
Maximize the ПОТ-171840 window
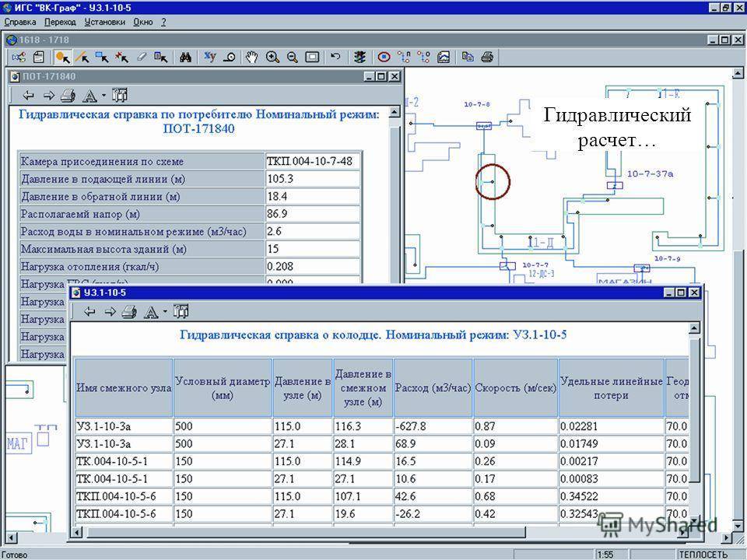(381, 76)
